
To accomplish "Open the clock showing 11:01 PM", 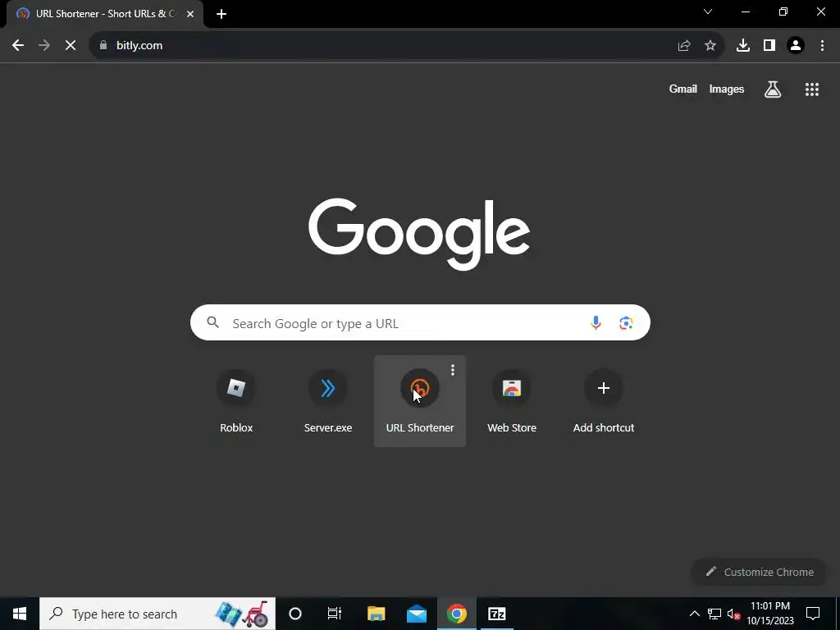I will 770,614.
